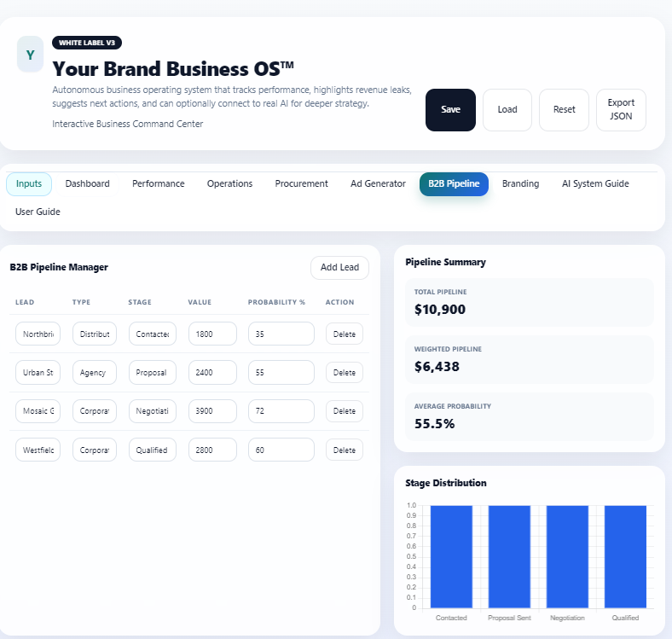
Task: Click the LEAD column header
Action: tap(25, 302)
